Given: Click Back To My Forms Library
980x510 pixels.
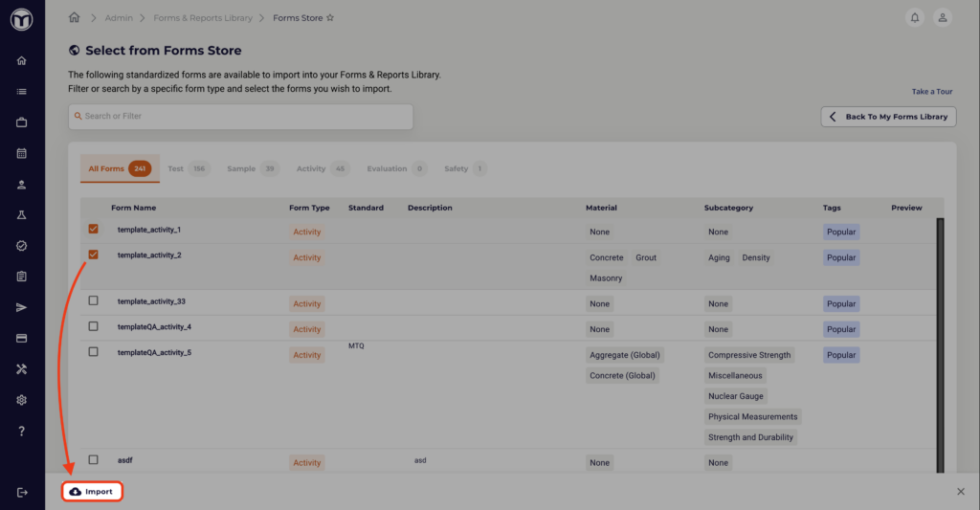Looking at the screenshot, I should [888, 117].
